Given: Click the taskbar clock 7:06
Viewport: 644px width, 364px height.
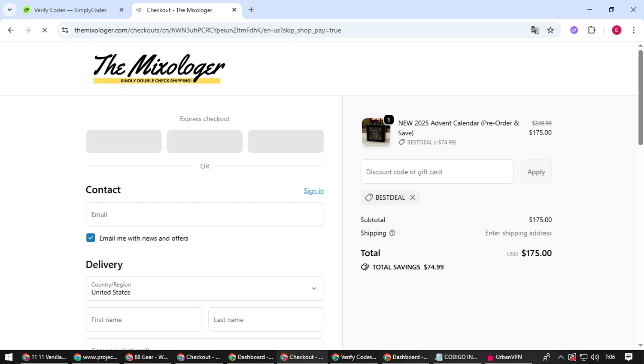Looking at the screenshot, I should coord(610,357).
